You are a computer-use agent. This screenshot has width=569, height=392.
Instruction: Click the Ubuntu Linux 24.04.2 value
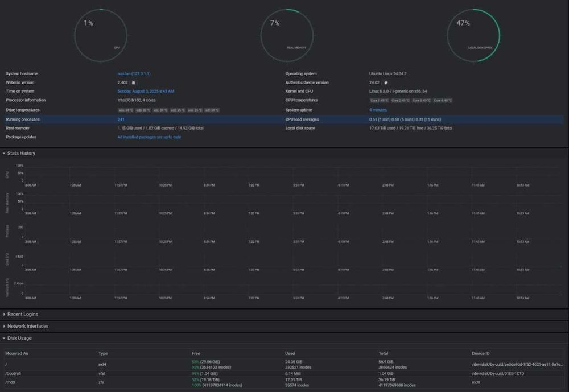point(387,74)
